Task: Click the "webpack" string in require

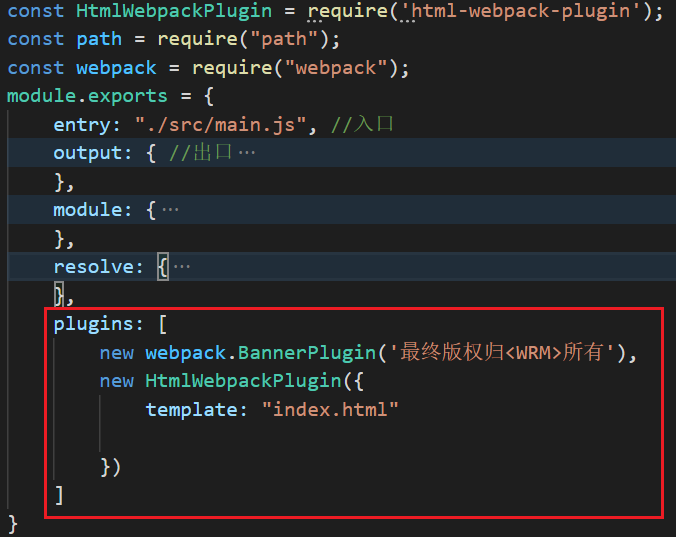Action: pyautogui.click(x=336, y=68)
